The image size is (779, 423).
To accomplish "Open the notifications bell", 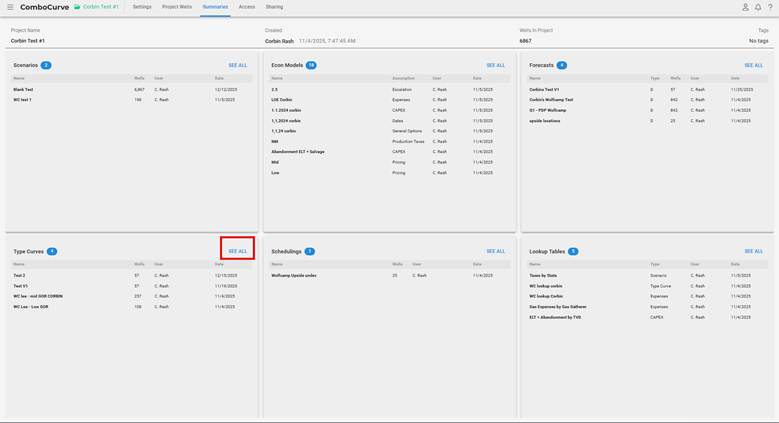I will point(758,7).
